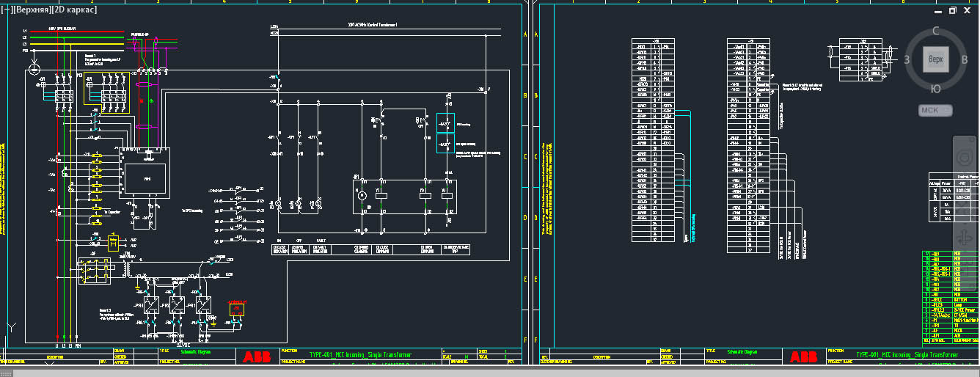The image size is (980, 377).
Task: Click the Верх face of the ViewCube
Action: (x=935, y=59)
